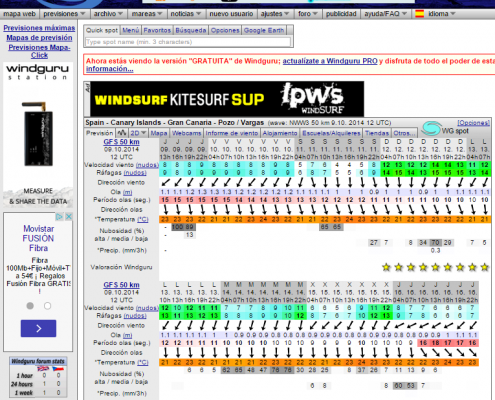Switch to the Google Earth tab

pyautogui.click(x=264, y=30)
